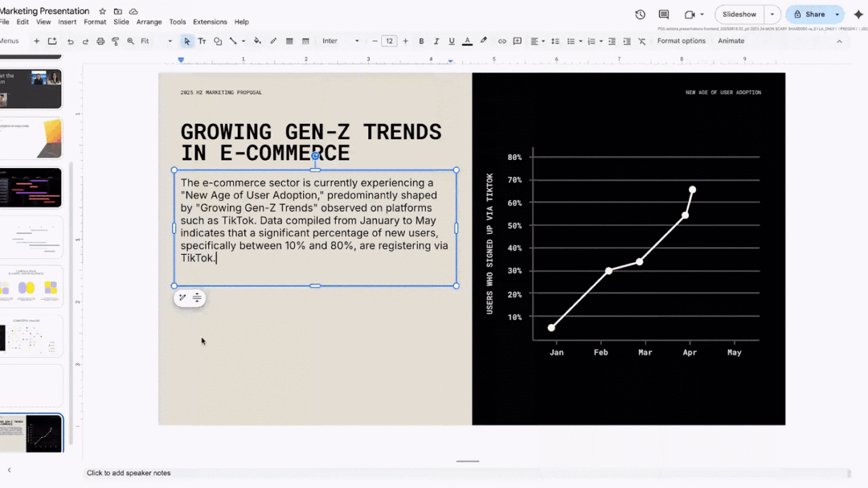Click the redo arrow in toolbar
This screenshot has height=488, width=868.
(85, 41)
